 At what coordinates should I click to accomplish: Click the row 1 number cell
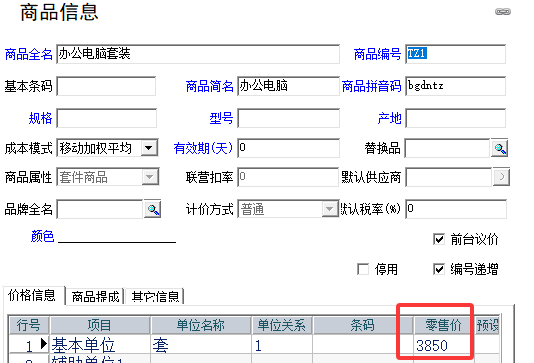[x=29, y=345]
